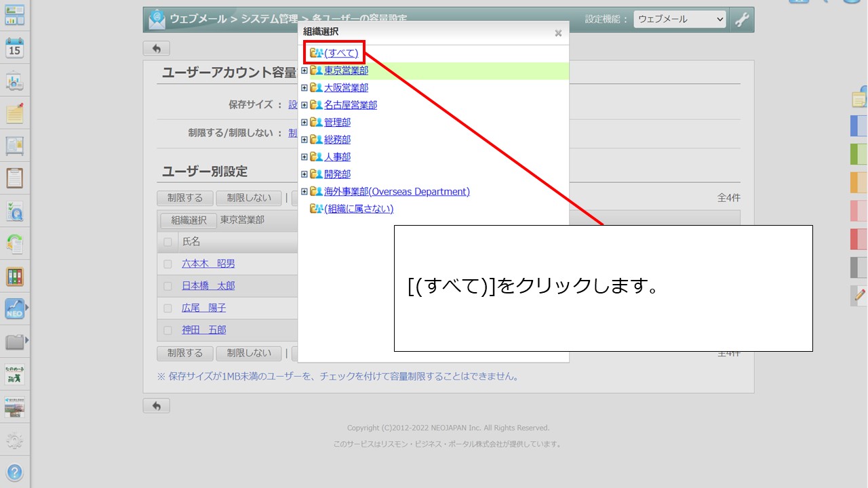The height and width of the screenshot is (488, 868).
Task: Click the upper 制限しない button
Action: 248,198
